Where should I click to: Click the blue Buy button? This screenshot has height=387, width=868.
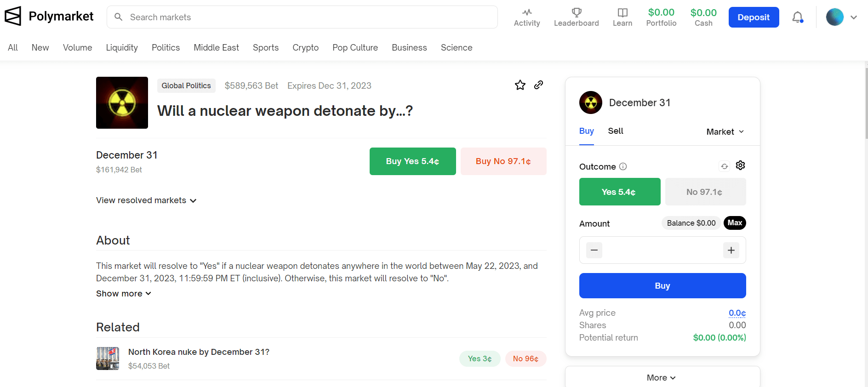(662, 286)
